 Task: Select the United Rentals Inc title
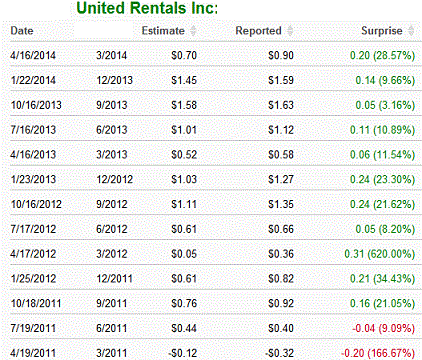(147, 8)
